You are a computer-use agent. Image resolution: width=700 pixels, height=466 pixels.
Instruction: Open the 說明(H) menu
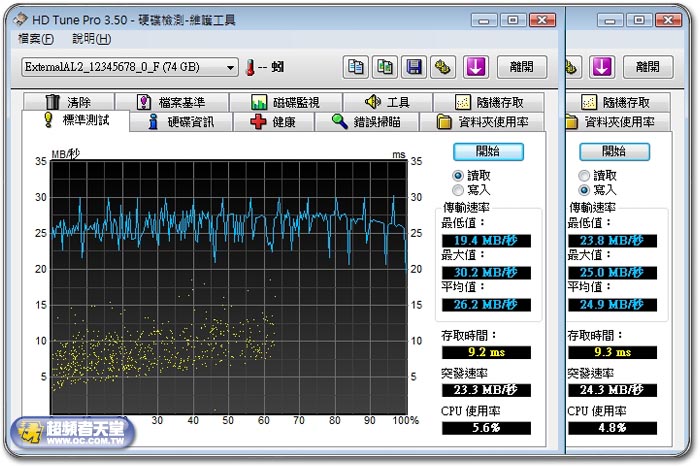pos(91,39)
